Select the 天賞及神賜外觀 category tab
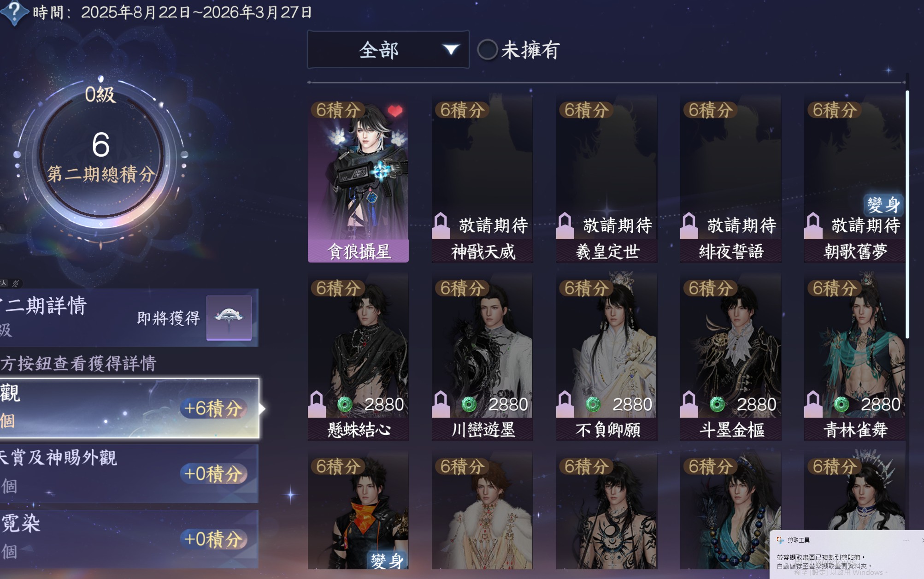 [129, 473]
